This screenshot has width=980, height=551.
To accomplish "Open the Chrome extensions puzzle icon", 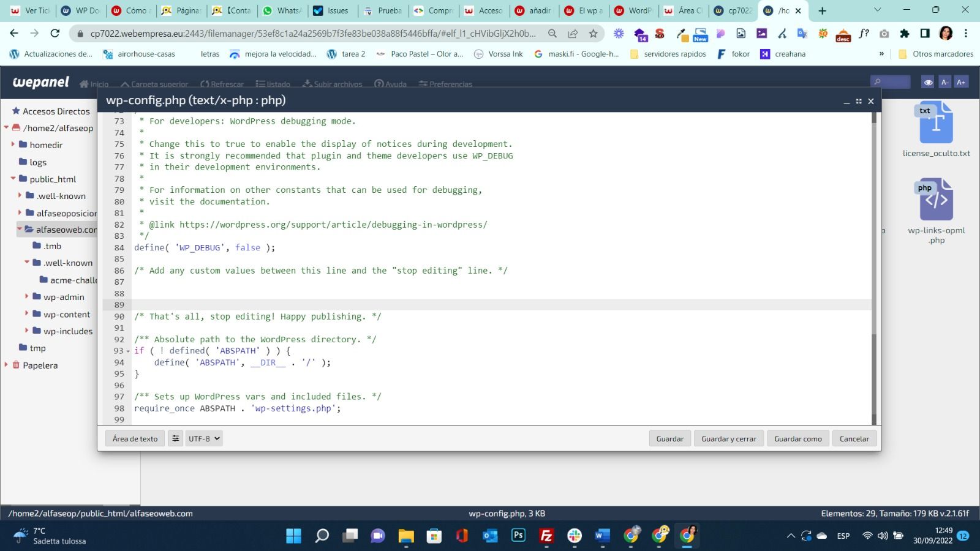I will click(x=905, y=34).
